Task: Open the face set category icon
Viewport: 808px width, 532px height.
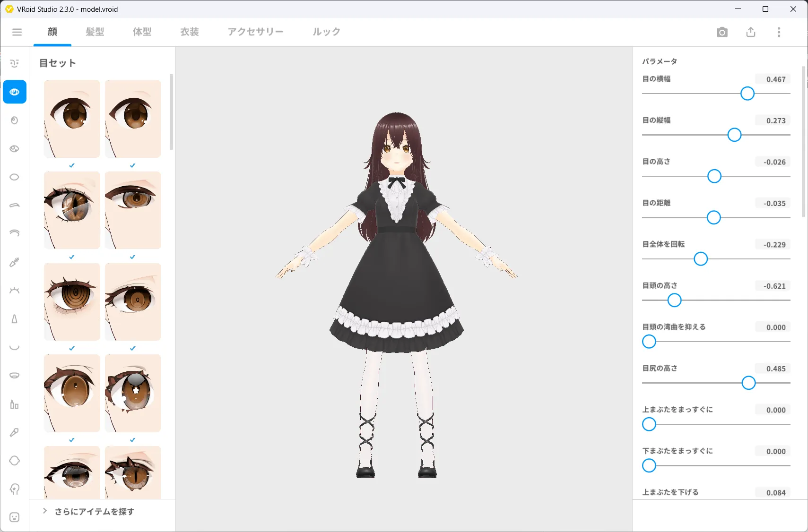Action: click(15, 63)
